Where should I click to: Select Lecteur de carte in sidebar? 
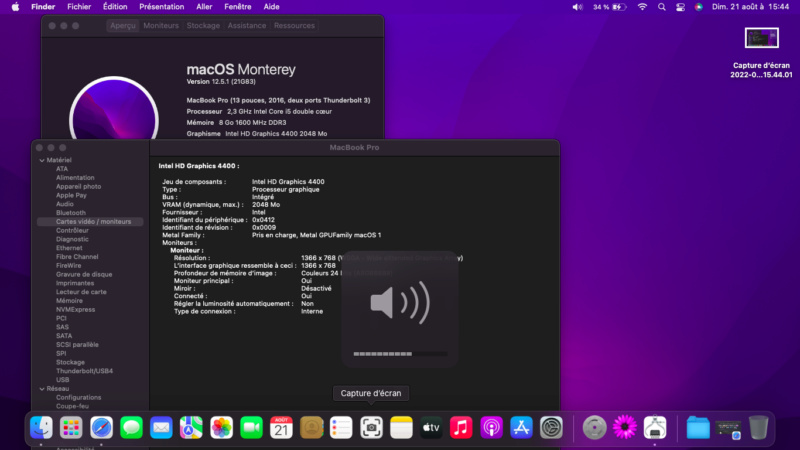coord(81,292)
